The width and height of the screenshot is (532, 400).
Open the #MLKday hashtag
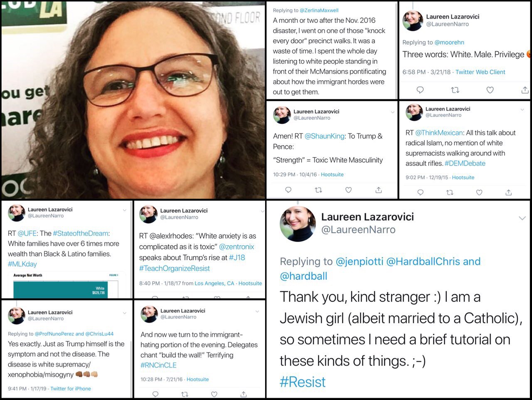click(22, 264)
